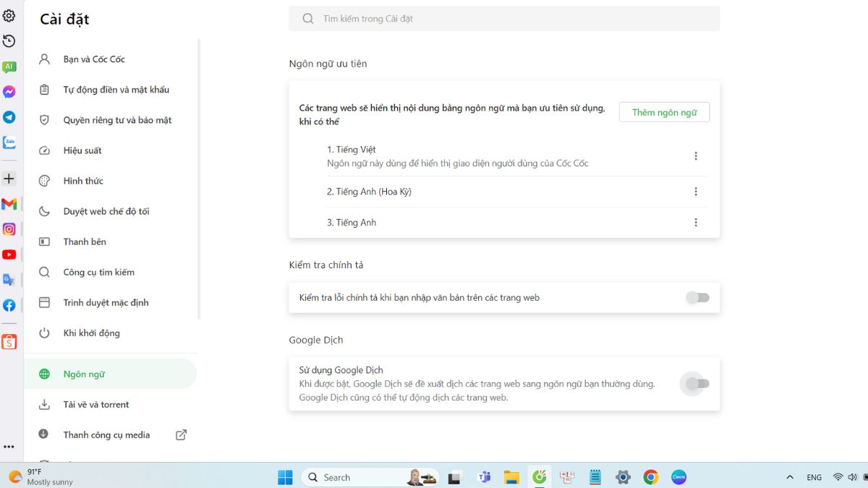
Task: Click the Tìm kiếm trong Cài đặt search field
Action: pos(504,19)
